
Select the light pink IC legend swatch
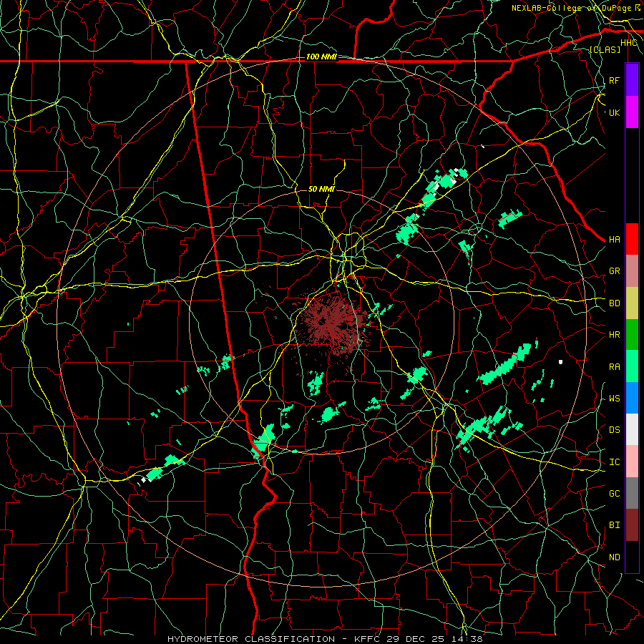632,462
